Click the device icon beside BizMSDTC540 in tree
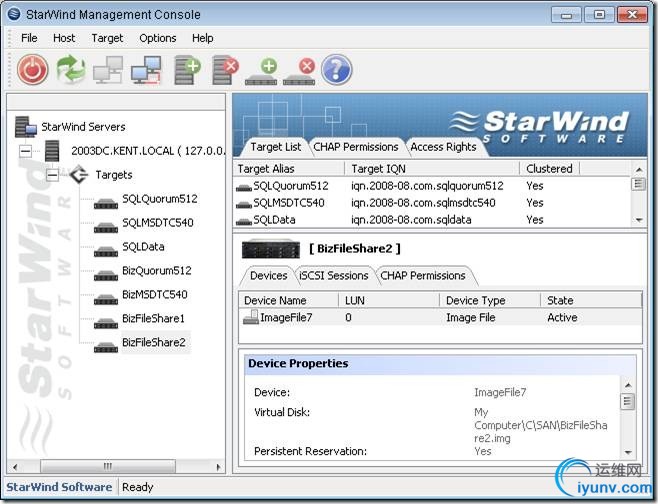This screenshot has height=504, width=658. coord(106,298)
